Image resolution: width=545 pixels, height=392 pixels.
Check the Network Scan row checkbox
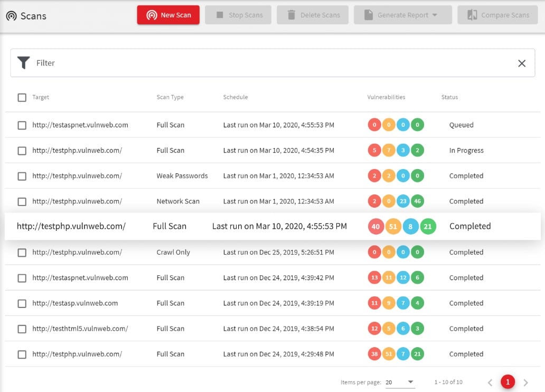point(22,201)
